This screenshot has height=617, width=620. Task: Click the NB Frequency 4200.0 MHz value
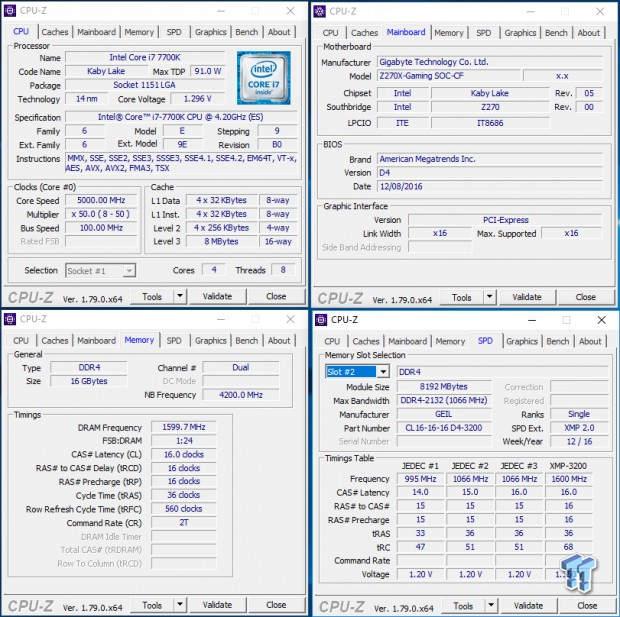241,395
